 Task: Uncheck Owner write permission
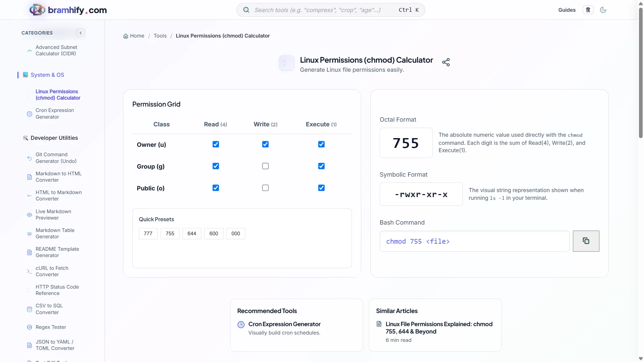[265, 144]
